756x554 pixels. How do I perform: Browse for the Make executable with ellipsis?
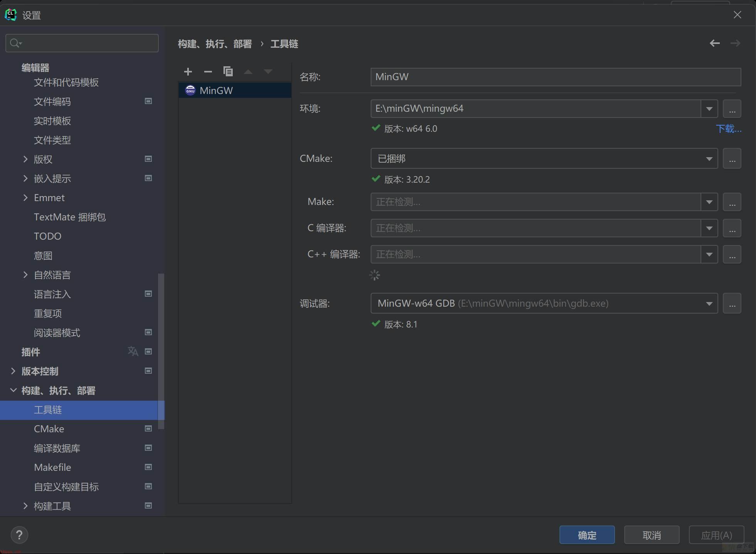(732, 202)
